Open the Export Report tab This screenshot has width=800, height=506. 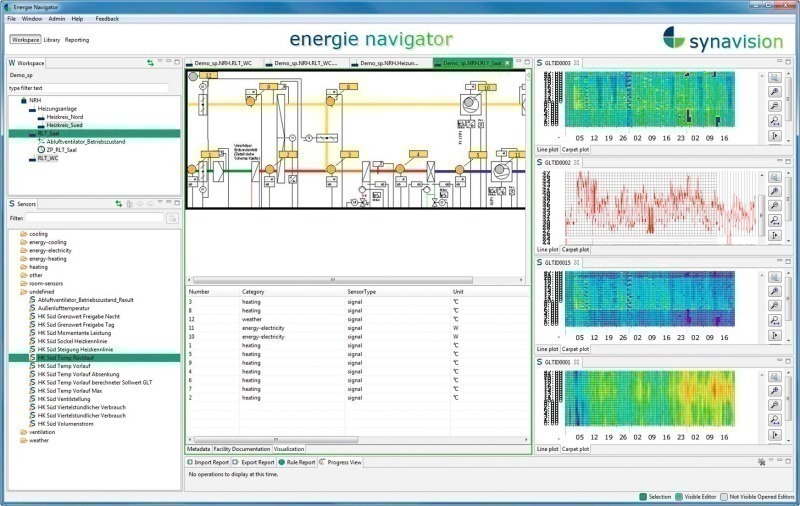click(254, 462)
